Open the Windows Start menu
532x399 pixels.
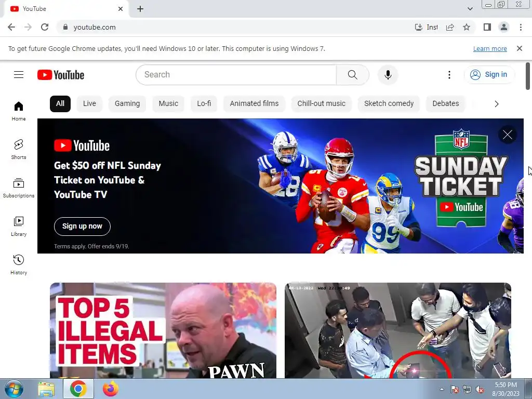(x=14, y=389)
